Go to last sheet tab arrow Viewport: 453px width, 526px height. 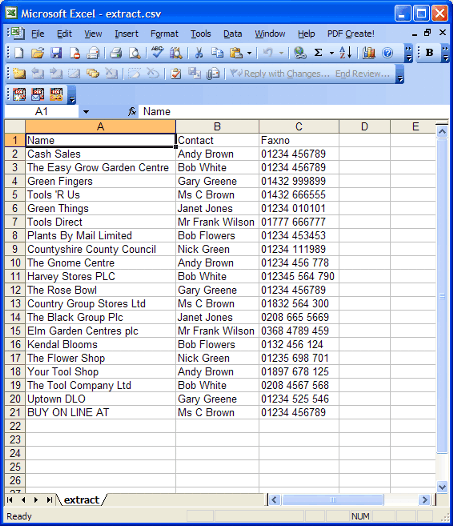pos(49,500)
